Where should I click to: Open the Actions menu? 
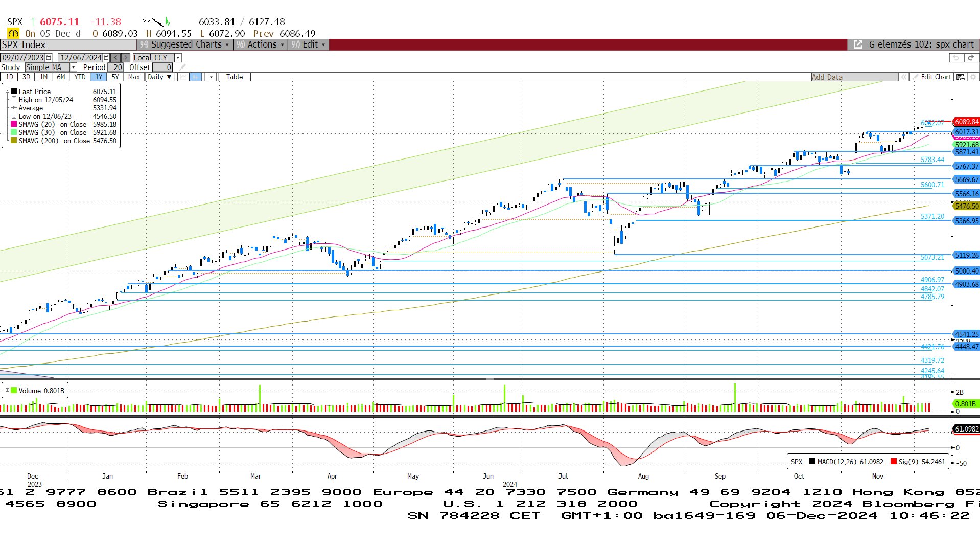pos(260,44)
